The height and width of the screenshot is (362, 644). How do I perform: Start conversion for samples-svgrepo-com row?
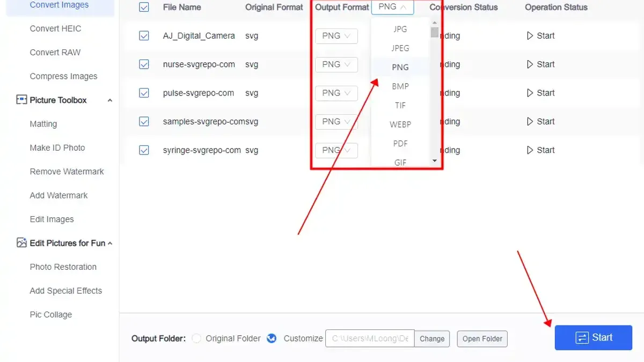(540, 122)
